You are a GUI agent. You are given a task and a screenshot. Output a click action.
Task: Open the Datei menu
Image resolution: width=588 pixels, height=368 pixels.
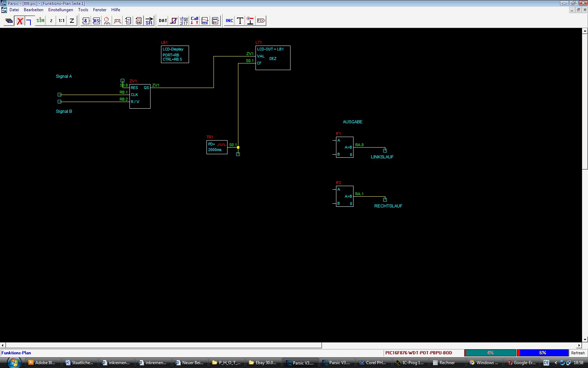[x=14, y=10]
